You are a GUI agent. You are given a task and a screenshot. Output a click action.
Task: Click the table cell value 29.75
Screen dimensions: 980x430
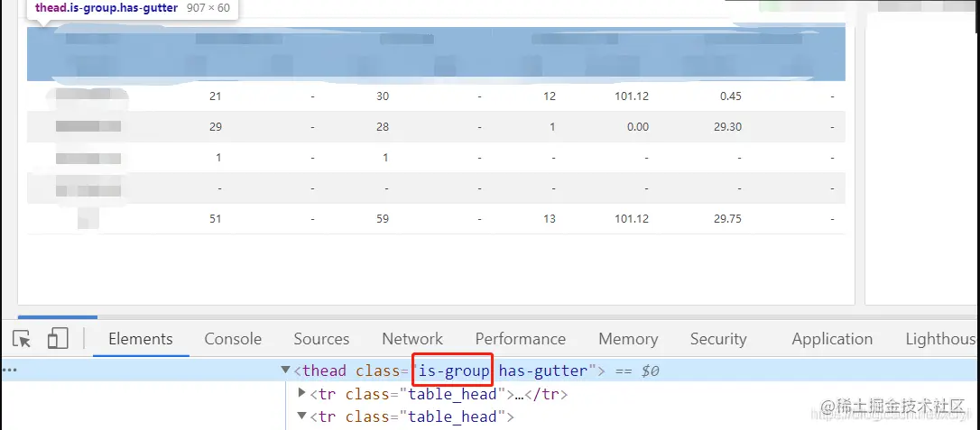(726, 219)
